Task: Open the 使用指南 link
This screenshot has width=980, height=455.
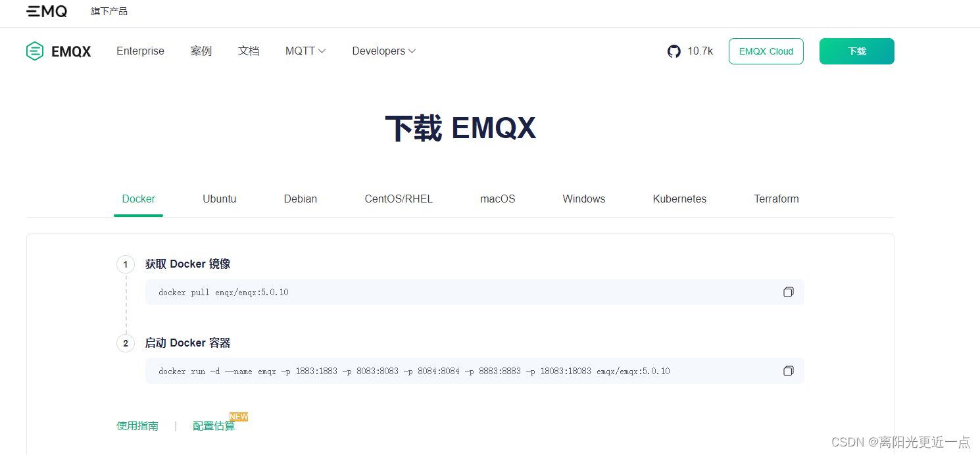Action: pyautogui.click(x=137, y=425)
